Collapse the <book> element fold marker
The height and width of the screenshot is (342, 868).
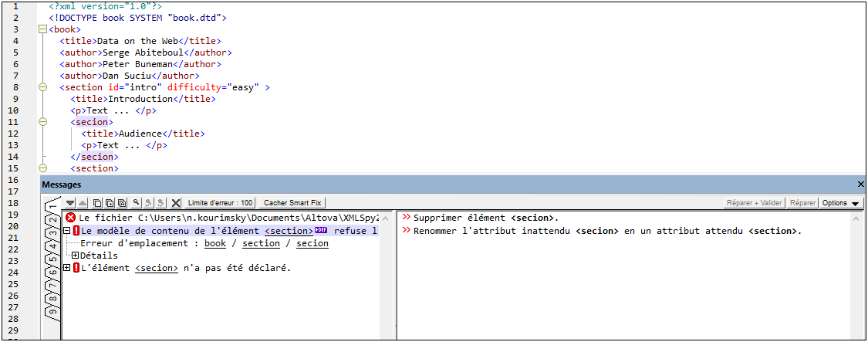tap(42, 29)
